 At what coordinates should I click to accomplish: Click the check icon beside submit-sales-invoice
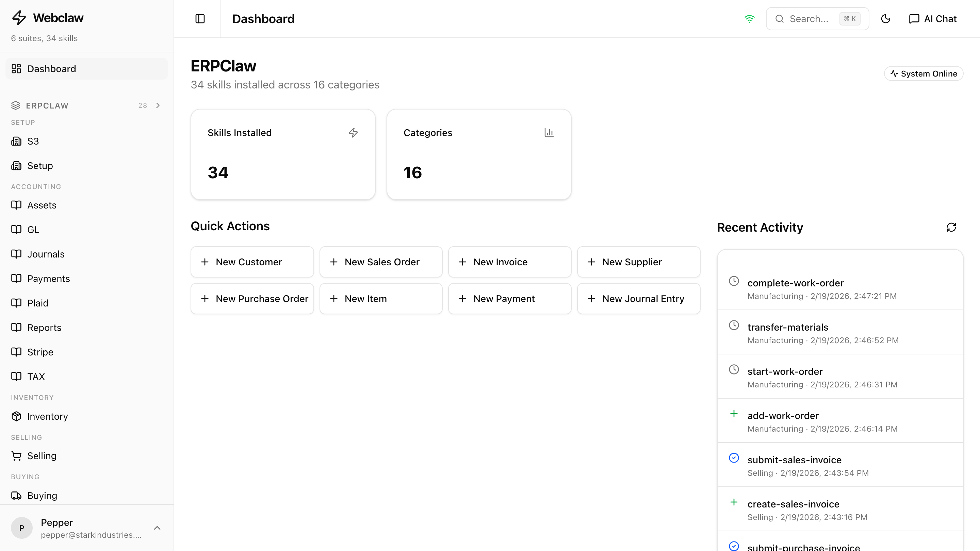coord(734,458)
